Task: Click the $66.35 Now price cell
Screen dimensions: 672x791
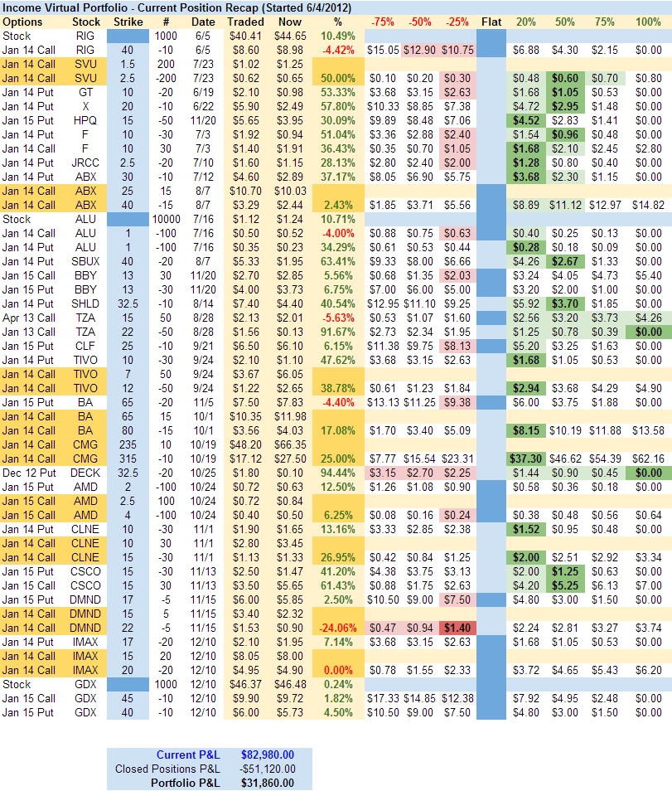Action: click(289, 444)
